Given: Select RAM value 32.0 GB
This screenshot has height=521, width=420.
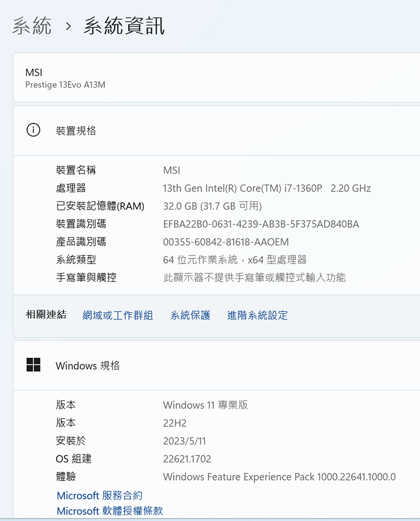Looking at the screenshot, I should pos(213,206).
